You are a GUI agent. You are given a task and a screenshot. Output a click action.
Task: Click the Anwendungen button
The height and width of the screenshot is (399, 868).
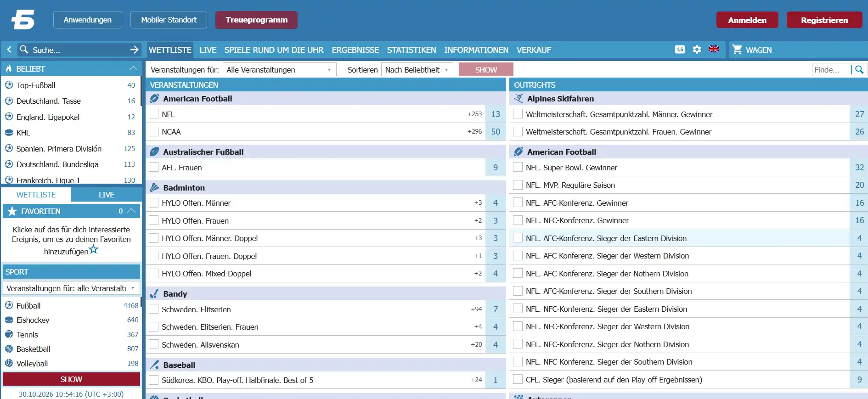click(x=88, y=20)
